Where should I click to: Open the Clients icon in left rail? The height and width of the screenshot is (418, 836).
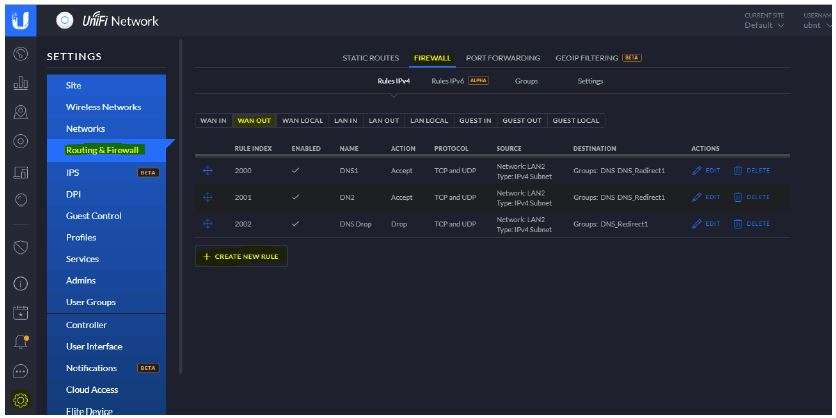click(21, 171)
